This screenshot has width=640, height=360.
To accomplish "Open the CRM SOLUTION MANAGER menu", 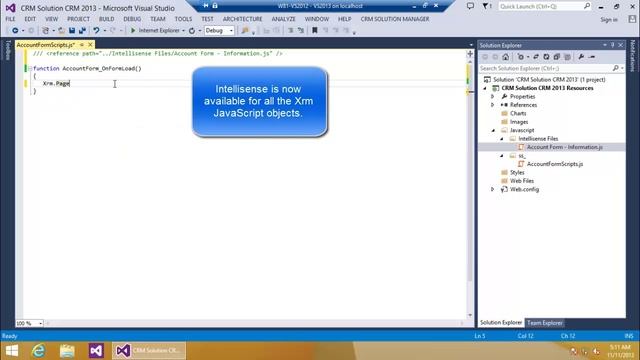I will pos(395,19).
